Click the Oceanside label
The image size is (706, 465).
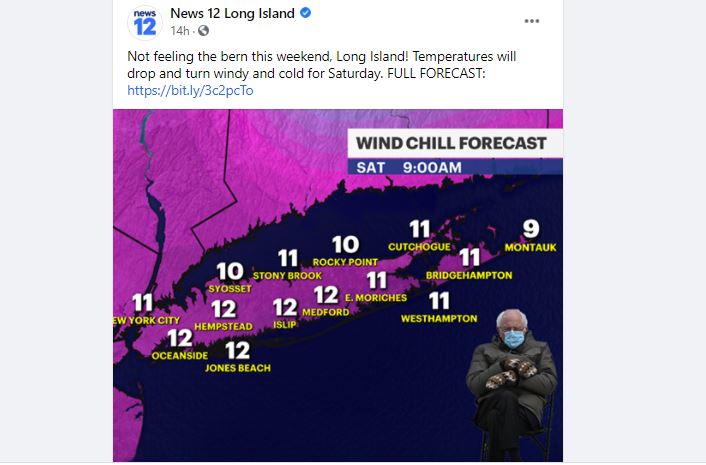(x=180, y=356)
